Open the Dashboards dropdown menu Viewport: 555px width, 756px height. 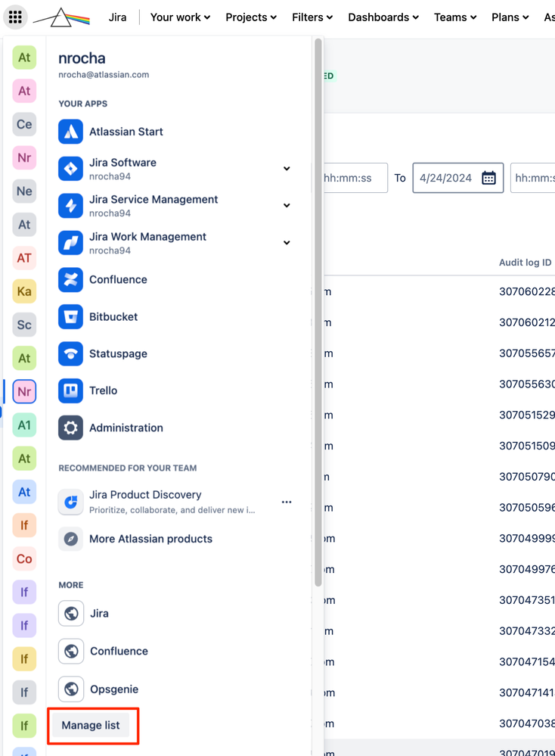coord(383,17)
